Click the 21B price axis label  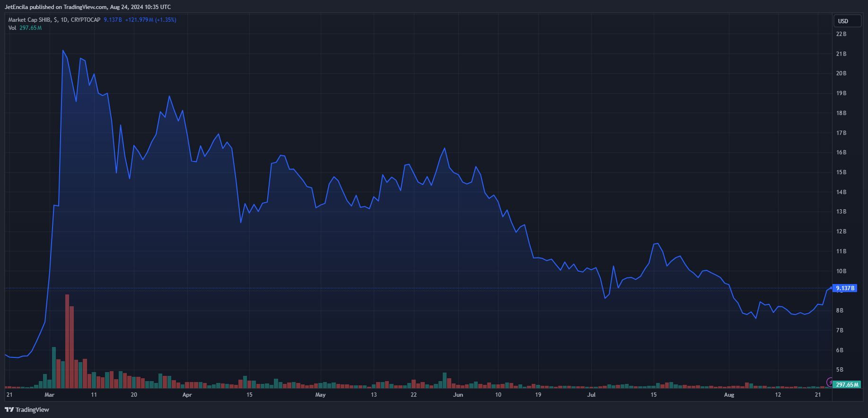pos(841,54)
